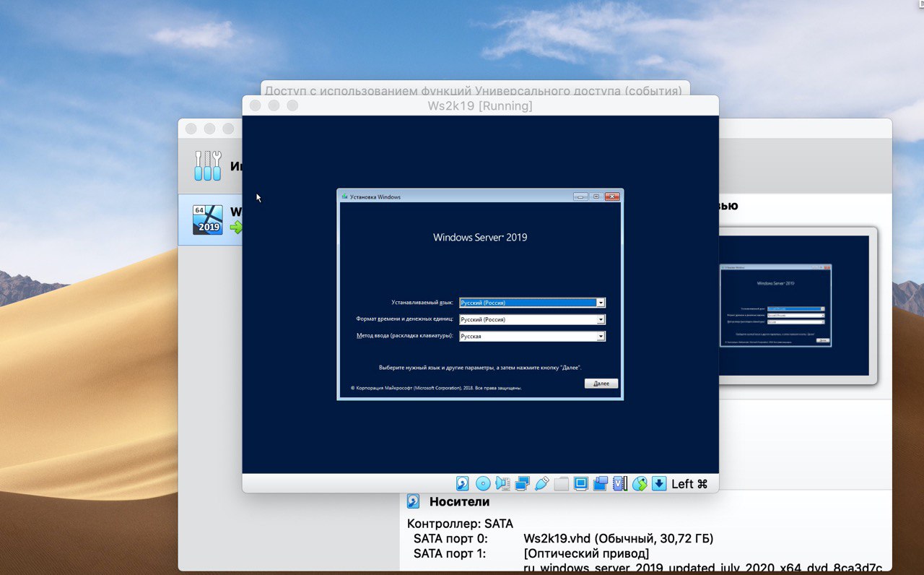Open the Формат времени и денежных единиц dropdown
Screen dimensions: 924x575
[532, 319]
